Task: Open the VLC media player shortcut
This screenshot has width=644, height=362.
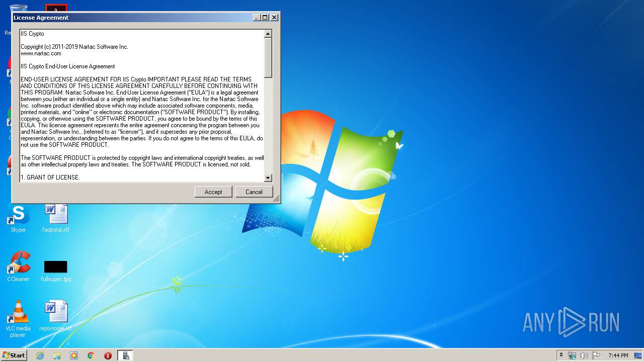Action: point(18,319)
